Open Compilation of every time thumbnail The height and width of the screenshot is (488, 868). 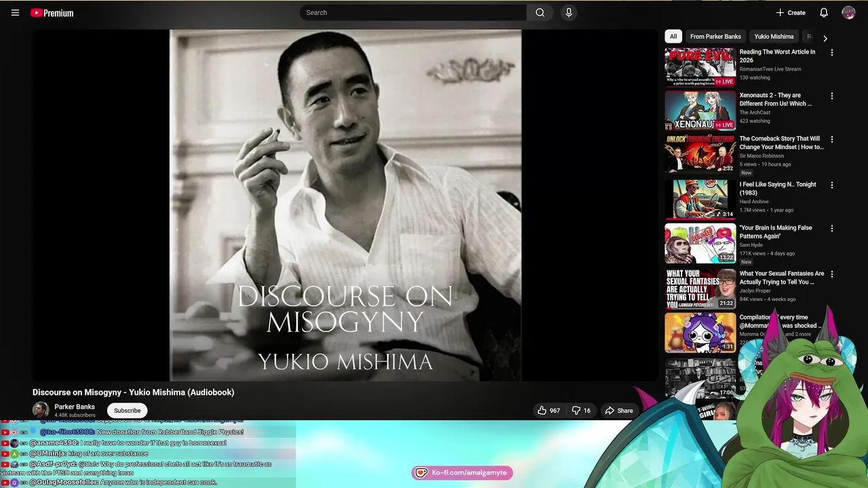click(700, 332)
